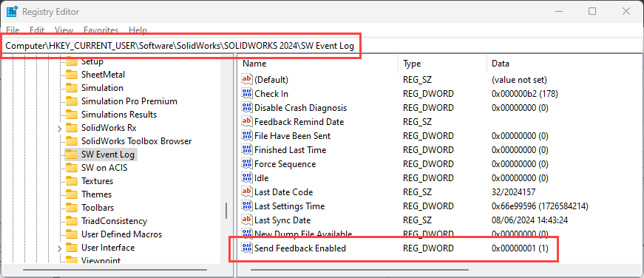Click the data '0x000000b2 (178)'
Viewport: 644px width, 278px height.
(x=524, y=94)
